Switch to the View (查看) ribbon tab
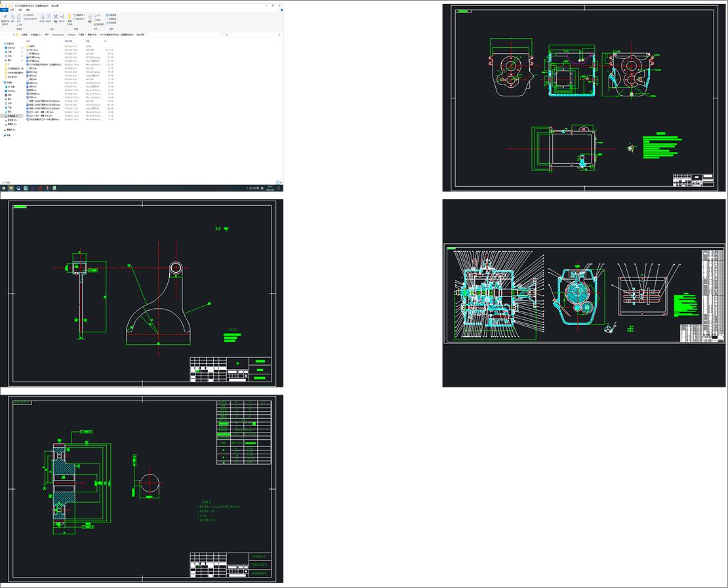Screen dimensions: 728x588 [x=28, y=10]
